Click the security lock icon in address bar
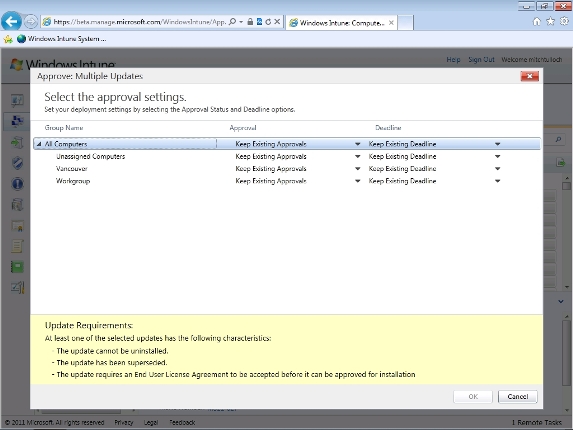573x430 pixels. click(x=250, y=22)
